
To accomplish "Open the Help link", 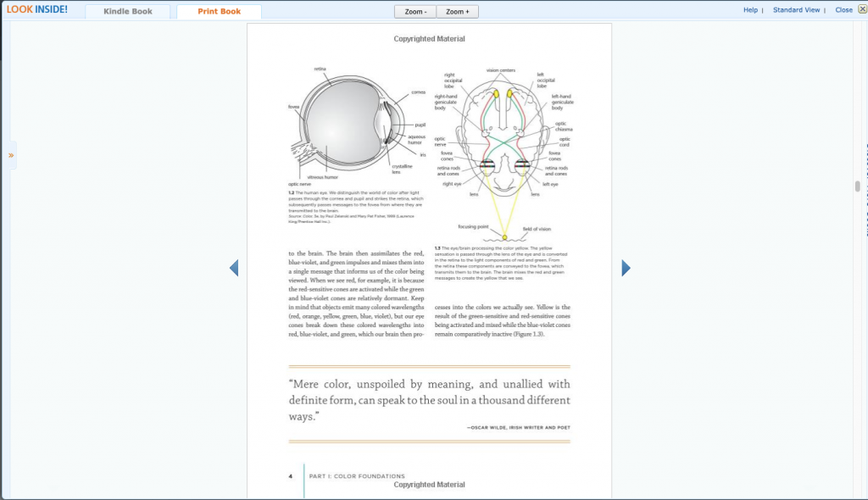I will coord(750,10).
